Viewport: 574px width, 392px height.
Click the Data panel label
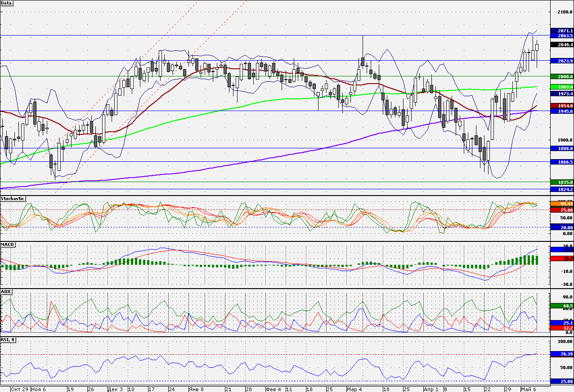(x=7, y=3)
